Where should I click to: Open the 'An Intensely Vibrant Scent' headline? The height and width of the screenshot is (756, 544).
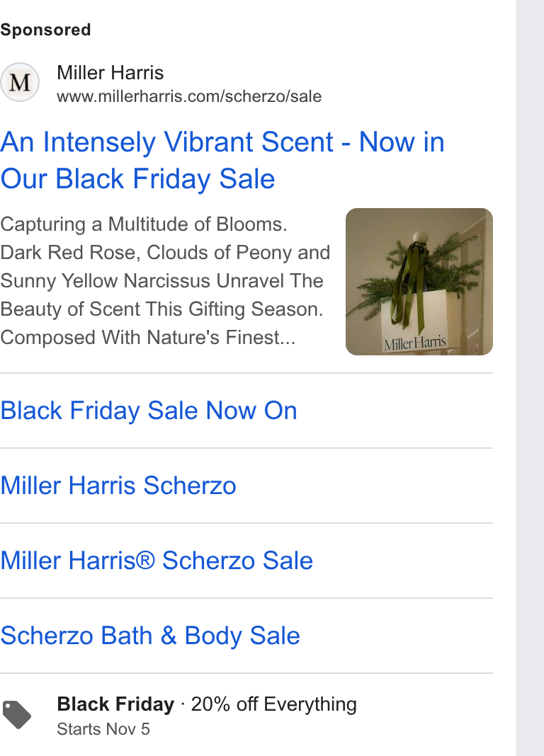point(167,142)
